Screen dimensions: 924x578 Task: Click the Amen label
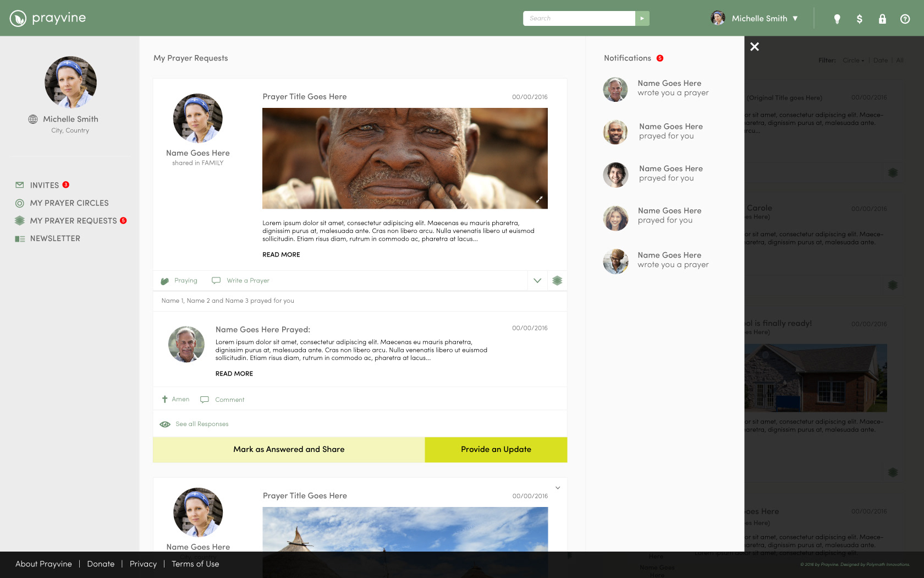tap(180, 400)
